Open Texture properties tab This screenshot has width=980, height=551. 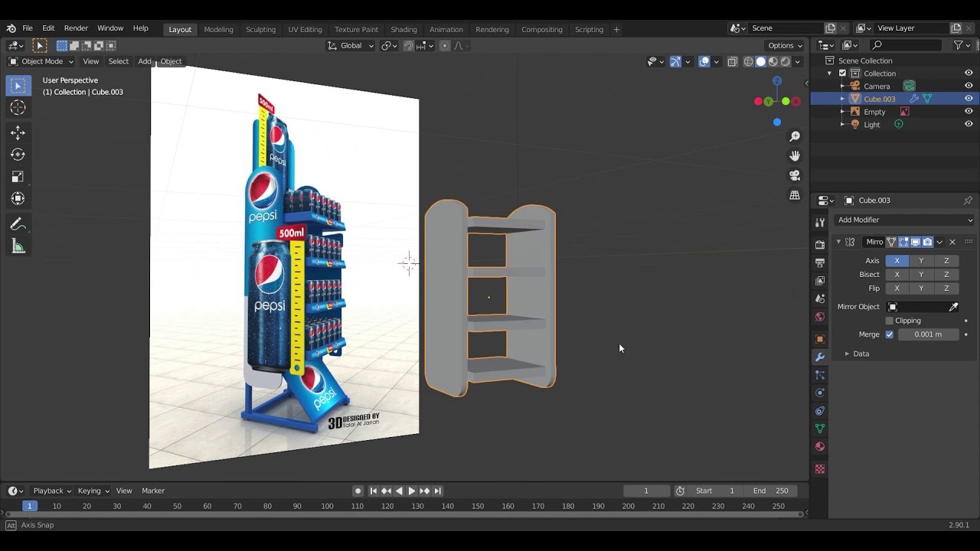click(x=820, y=469)
